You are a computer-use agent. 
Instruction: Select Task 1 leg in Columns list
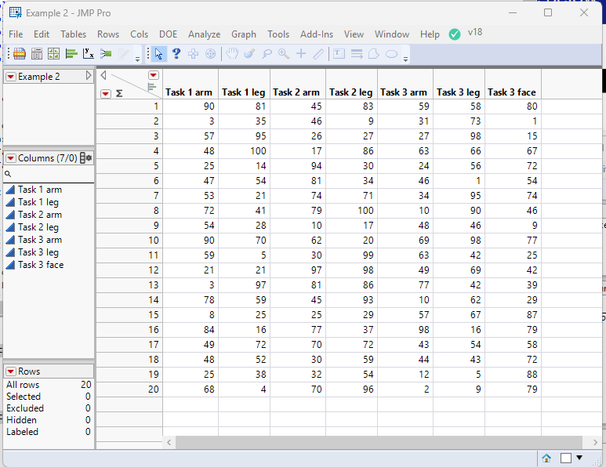[x=38, y=202]
